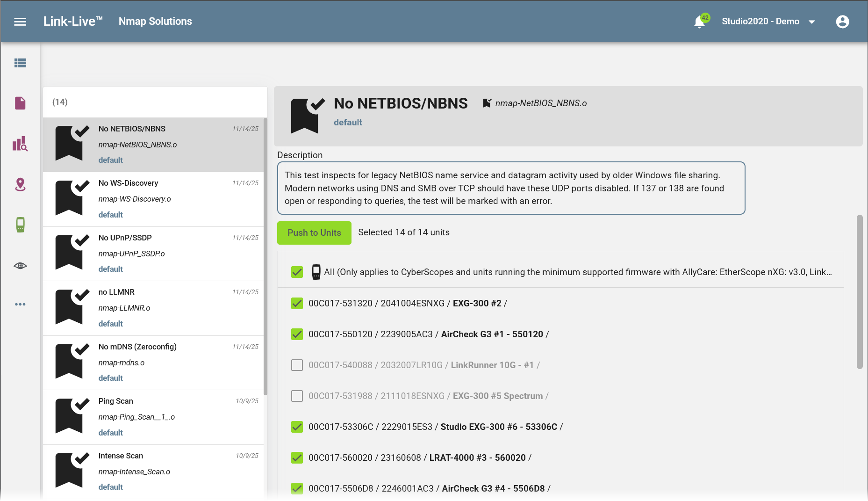
Task: Uncheck the EXG-300 #2 unit checkbox
Action: pos(297,303)
